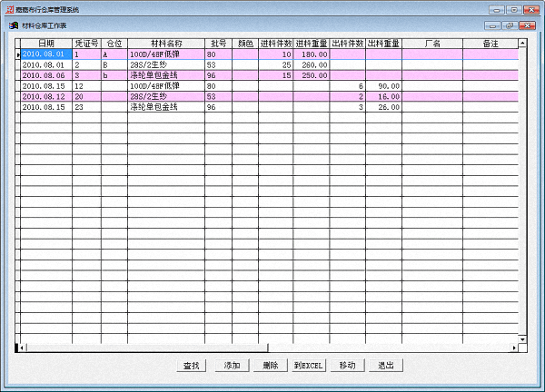Click the 备注 column header
The width and height of the screenshot is (545, 392).
(x=490, y=43)
